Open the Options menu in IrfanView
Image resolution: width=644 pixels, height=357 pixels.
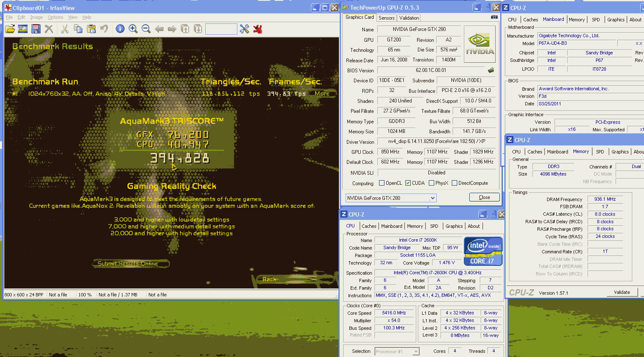tap(55, 17)
